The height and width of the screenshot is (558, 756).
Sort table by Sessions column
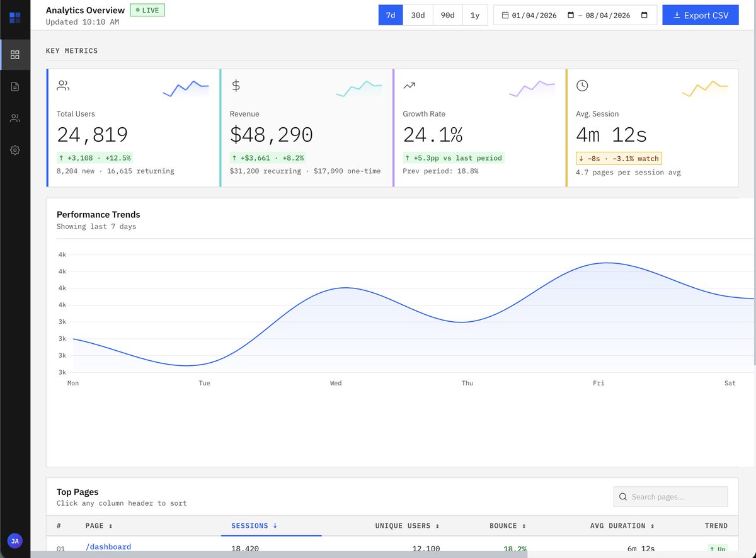coord(254,526)
